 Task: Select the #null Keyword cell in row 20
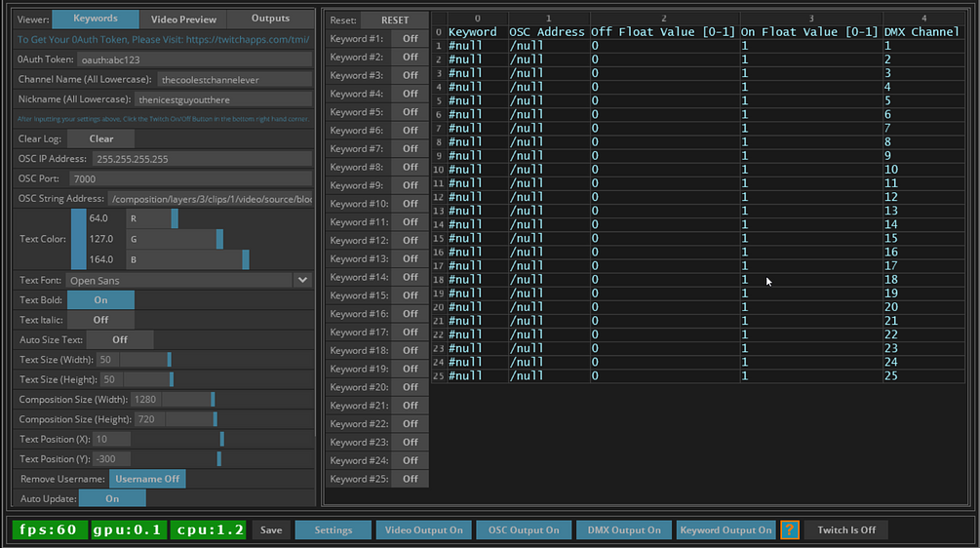(477, 307)
